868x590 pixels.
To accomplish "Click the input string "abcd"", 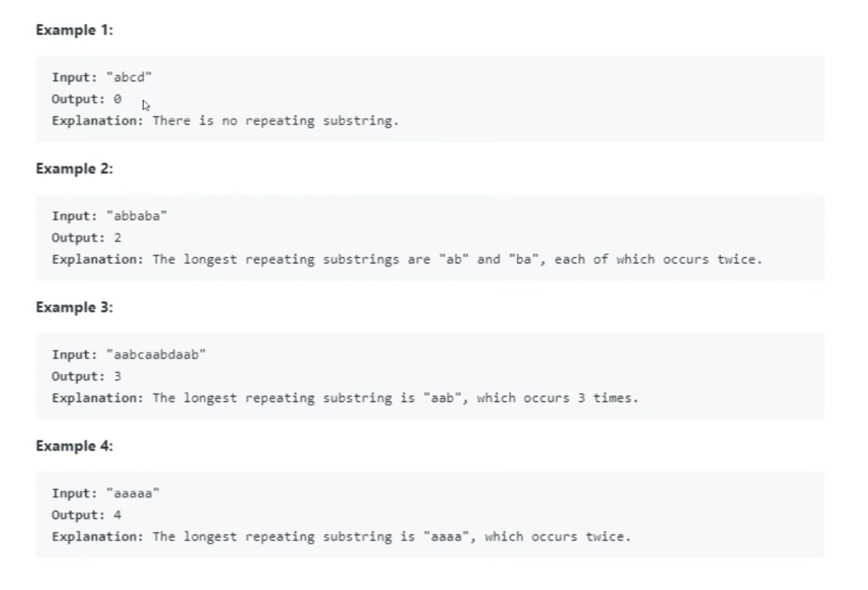I will pos(129,78).
